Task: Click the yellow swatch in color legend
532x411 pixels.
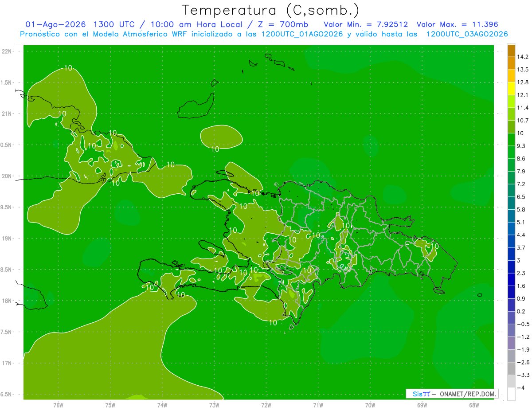Action: click(511, 88)
